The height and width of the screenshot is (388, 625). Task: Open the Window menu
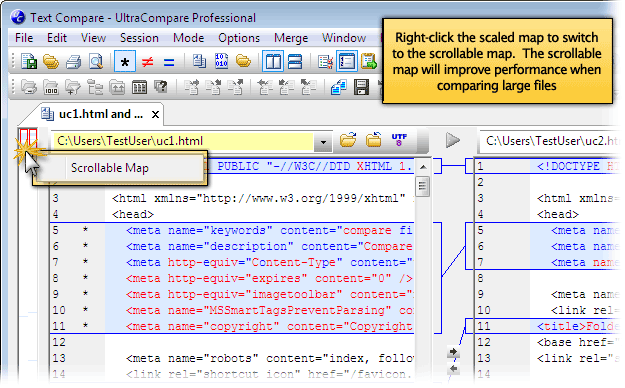[x=344, y=38]
